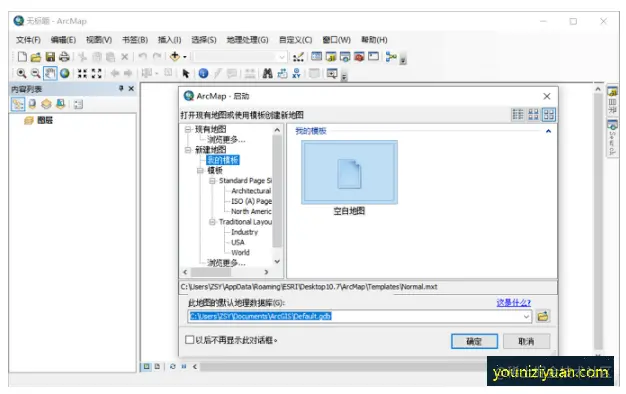Click the Full Extent globe icon
626x394 pixels.
click(65, 73)
